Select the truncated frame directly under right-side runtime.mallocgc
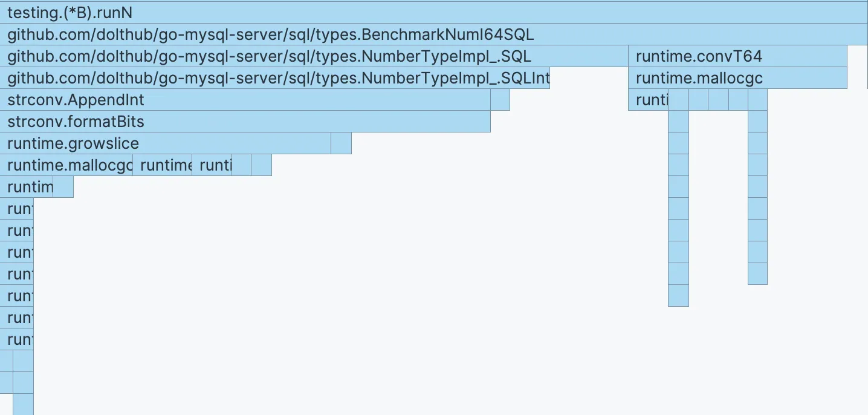This screenshot has height=415, width=868. click(648, 100)
